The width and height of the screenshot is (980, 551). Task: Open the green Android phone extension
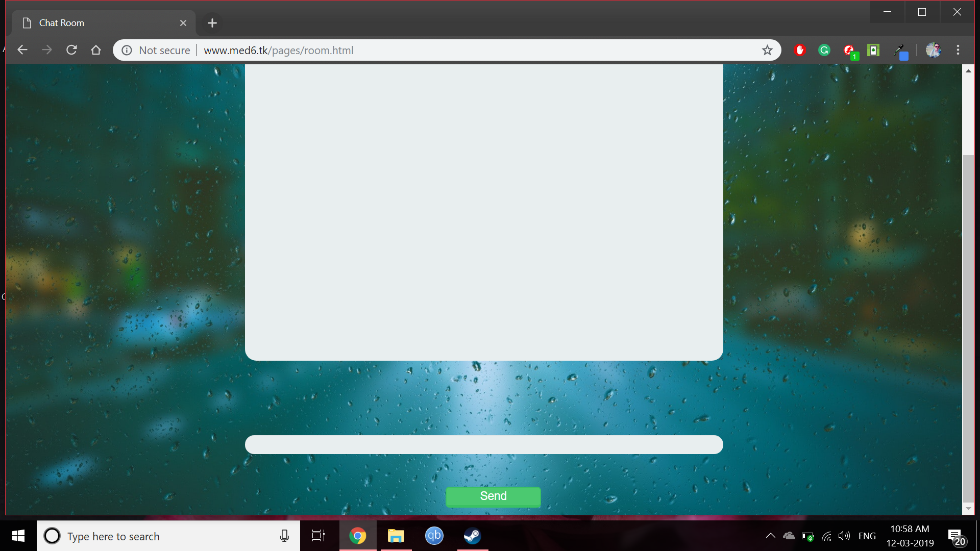coord(873,50)
